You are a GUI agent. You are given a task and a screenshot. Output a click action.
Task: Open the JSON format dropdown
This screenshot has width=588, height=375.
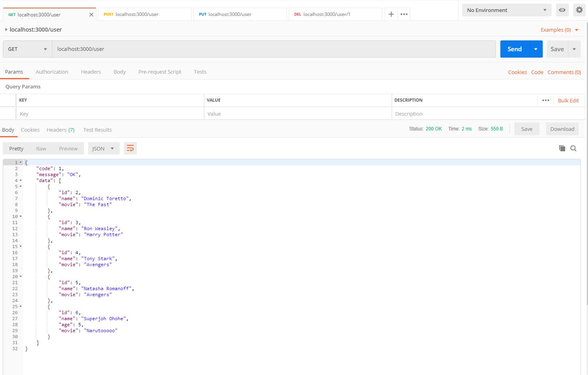tap(103, 148)
